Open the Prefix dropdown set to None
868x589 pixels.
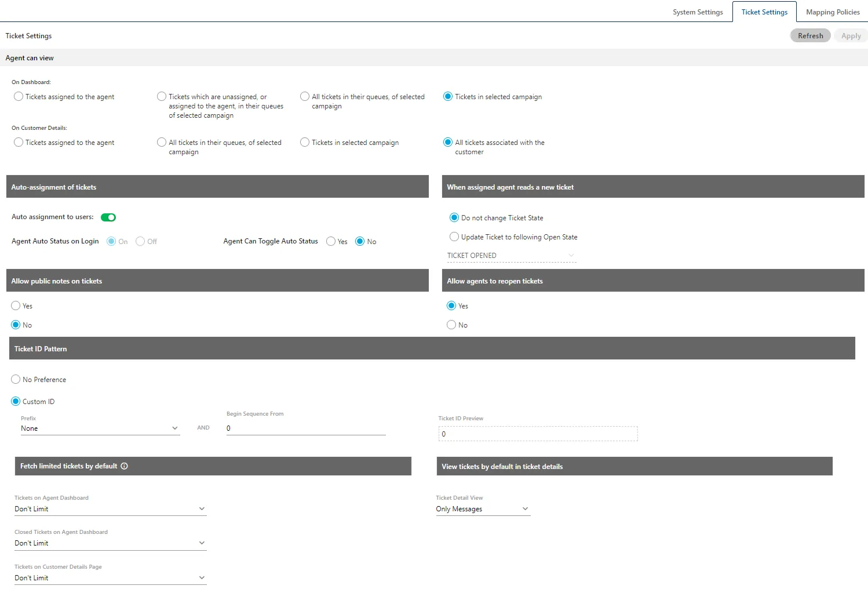tap(100, 428)
